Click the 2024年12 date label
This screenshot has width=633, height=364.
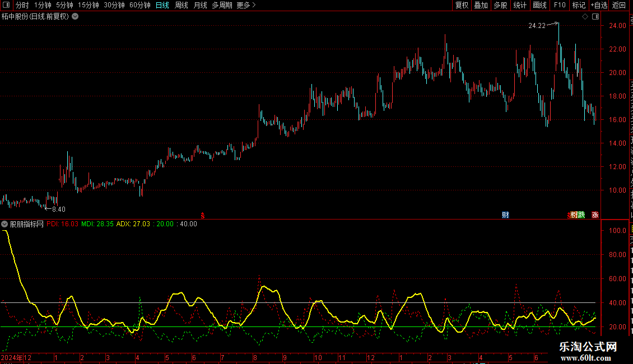(16, 357)
